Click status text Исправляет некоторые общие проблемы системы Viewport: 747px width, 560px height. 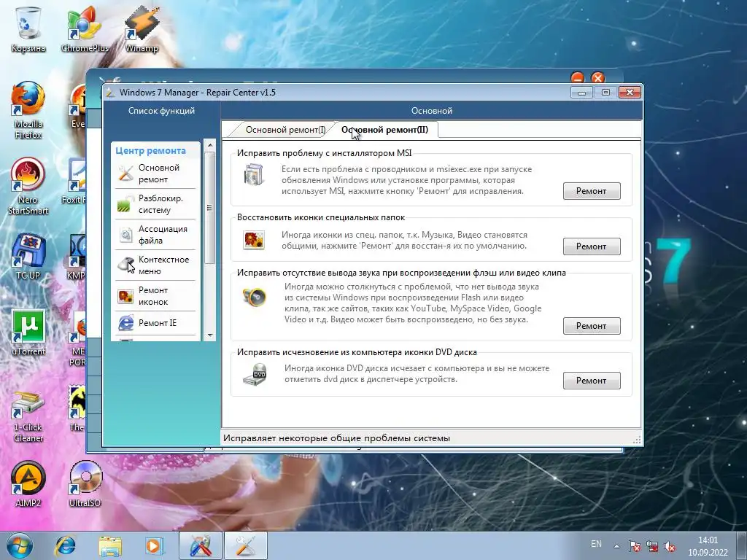pos(336,438)
